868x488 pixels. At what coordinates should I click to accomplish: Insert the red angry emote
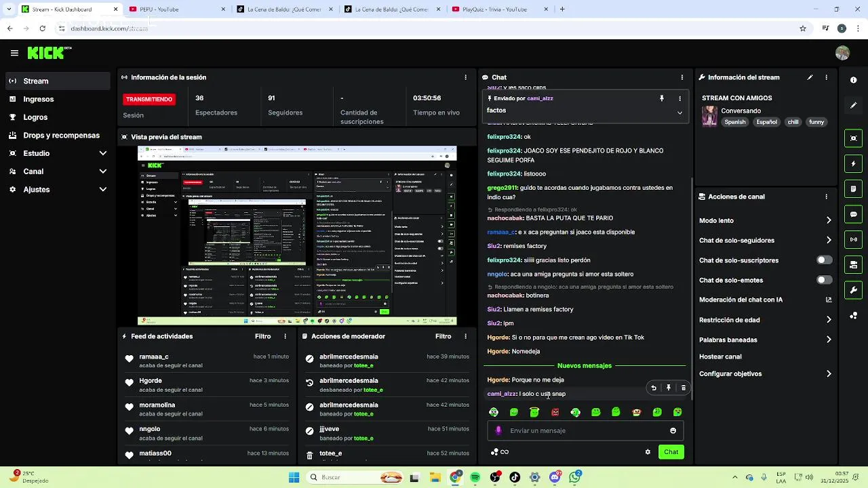tap(555, 412)
